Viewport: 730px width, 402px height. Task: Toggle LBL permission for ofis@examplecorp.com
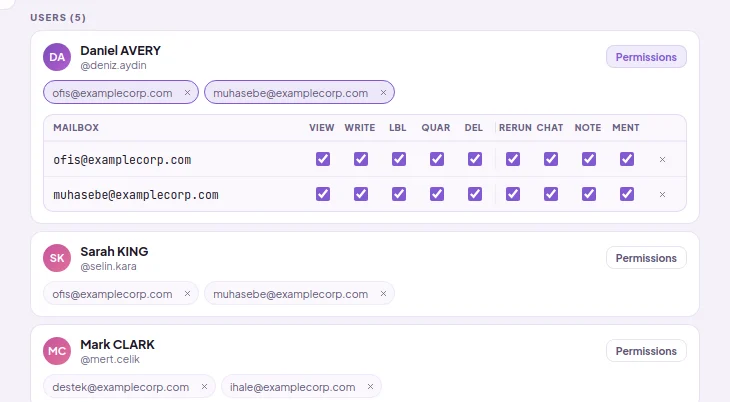399,159
